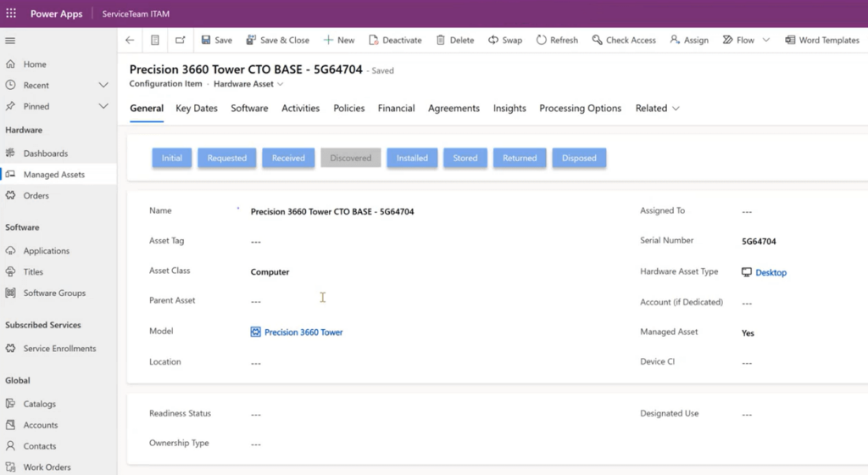Expand the Pinned section chevron
The height and width of the screenshot is (475, 868).
103,106
